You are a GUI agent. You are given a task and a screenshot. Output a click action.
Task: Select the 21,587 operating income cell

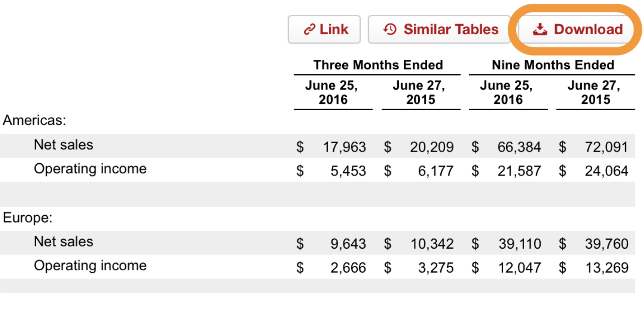(519, 171)
